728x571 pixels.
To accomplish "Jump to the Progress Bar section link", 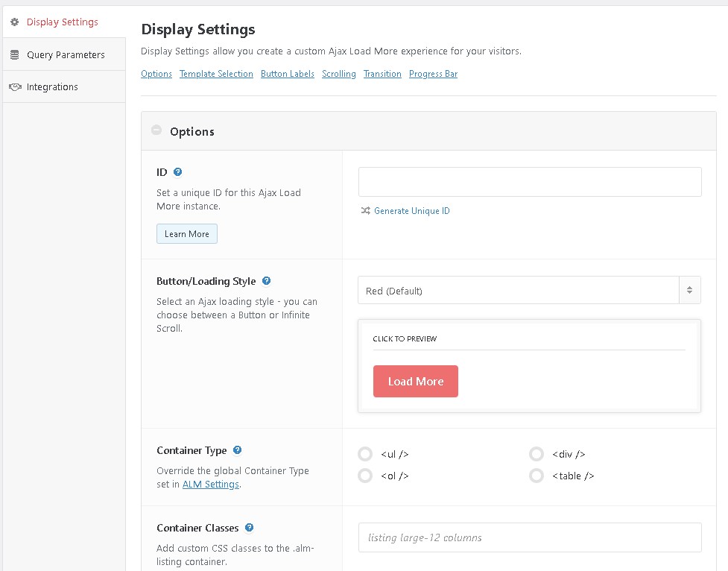I will pyautogui.click(x=433, y=74).
